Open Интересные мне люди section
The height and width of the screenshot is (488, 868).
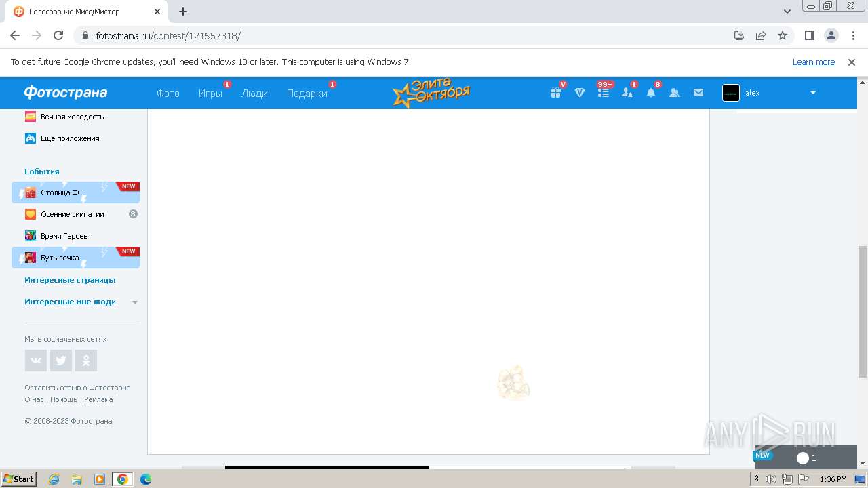pos(70,302)
